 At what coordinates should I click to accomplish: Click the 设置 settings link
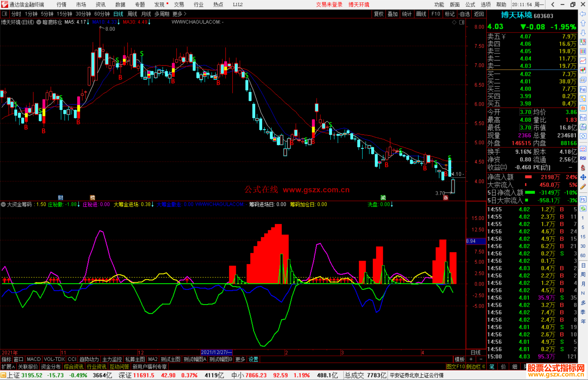pyautogui.click(x=253, y=359)
